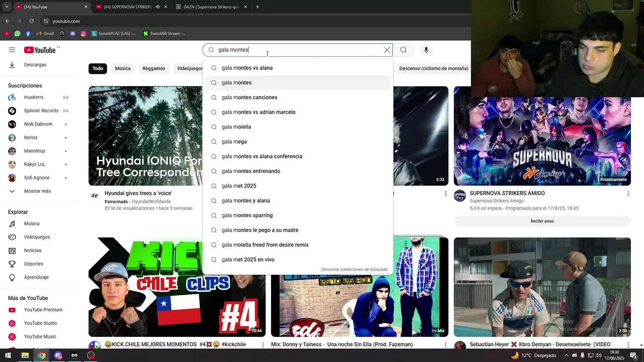The height and width of the screenshot is (362, 644).
Task: Open the Spinnin' Records subscription
Action: [x=40, y=111]
